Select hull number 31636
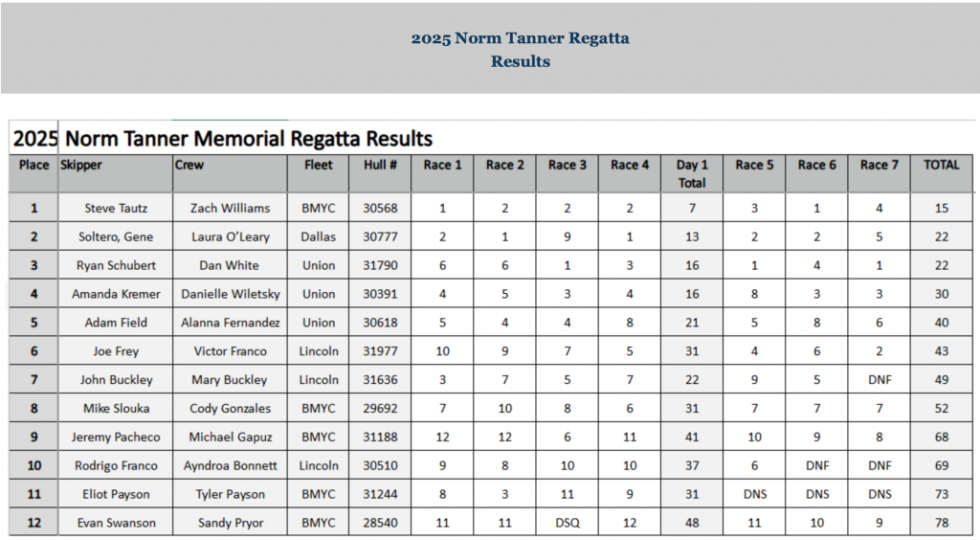980x540 pixels. [380, 380]
